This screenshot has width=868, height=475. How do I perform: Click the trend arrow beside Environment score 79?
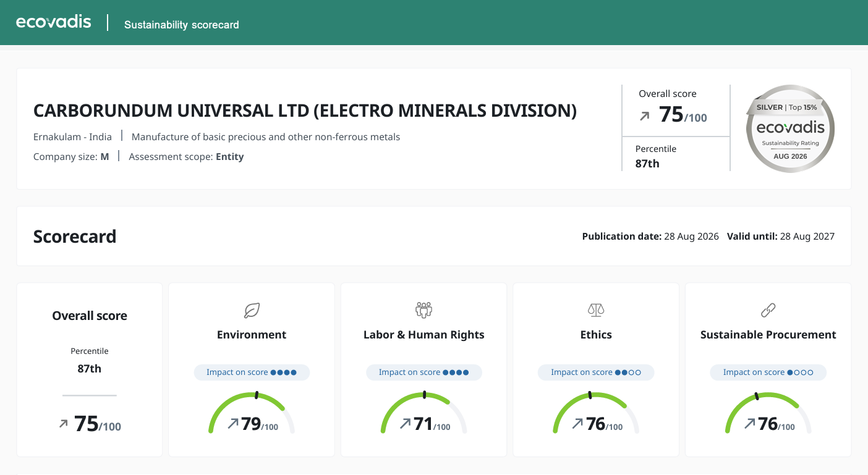point(234,424)
